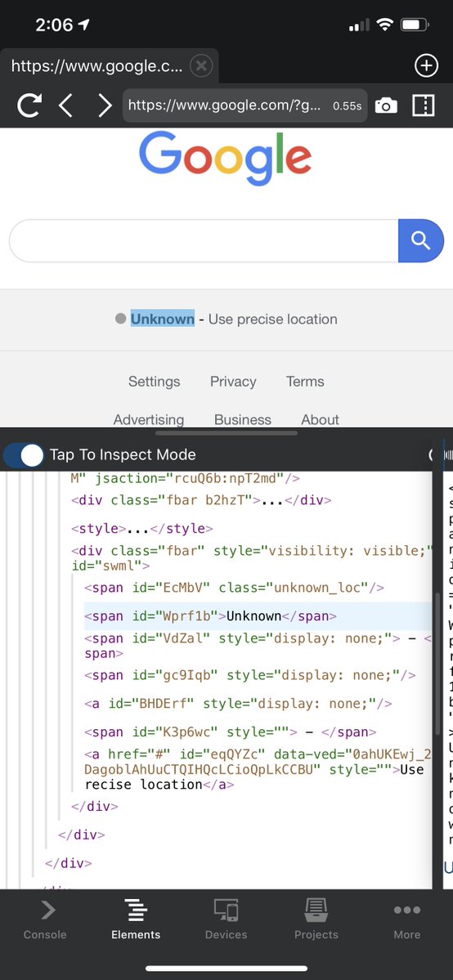
Task: Turn off Tap To Inspect Mode switch
Action: click(23, 455)
